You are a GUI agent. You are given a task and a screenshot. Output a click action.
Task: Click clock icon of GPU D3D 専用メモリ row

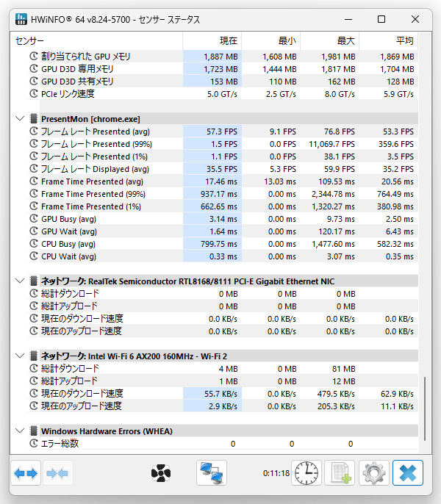(34, 69)
